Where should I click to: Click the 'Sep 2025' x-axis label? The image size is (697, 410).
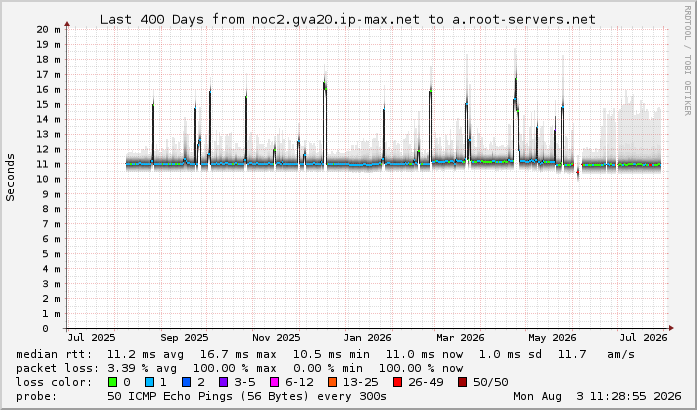pyautogui.click(x=184, y=338)
